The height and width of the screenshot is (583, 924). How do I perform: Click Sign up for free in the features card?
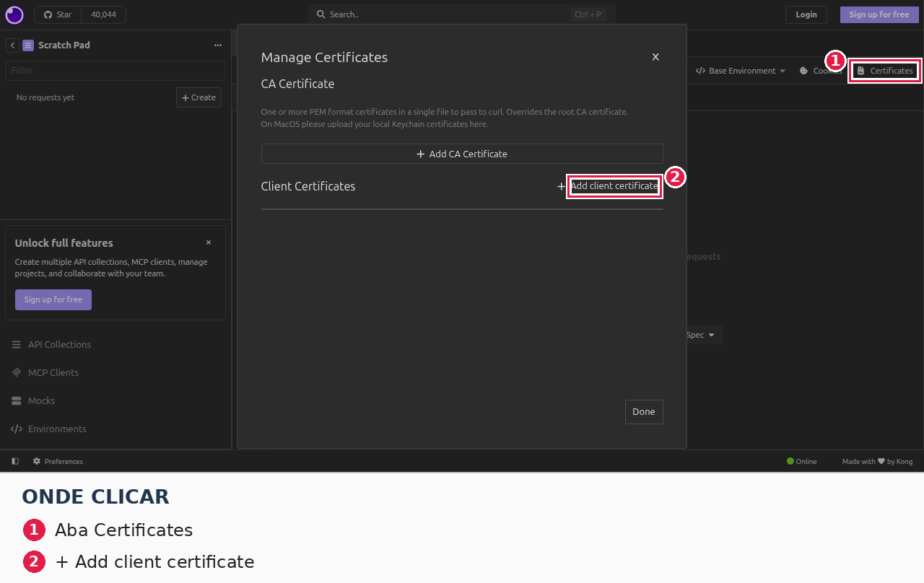click(53, 299)
